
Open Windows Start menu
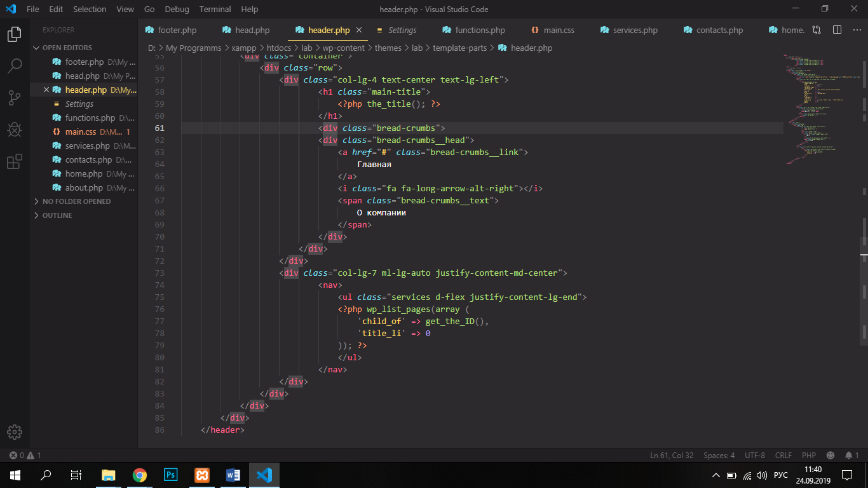(x=15, y=475)
